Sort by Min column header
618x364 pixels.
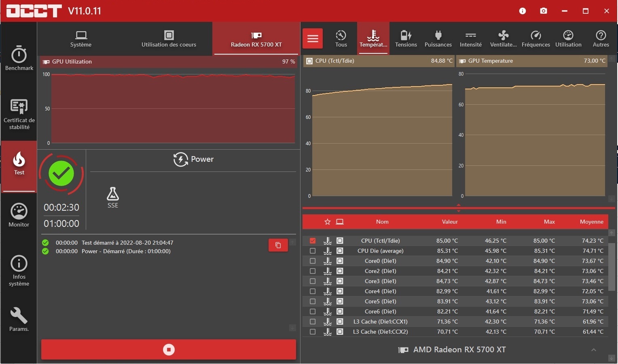(501, 222)
